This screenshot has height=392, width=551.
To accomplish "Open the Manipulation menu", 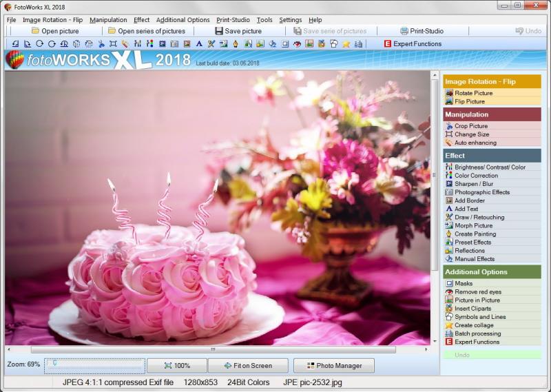I will [x=108, y=20].
